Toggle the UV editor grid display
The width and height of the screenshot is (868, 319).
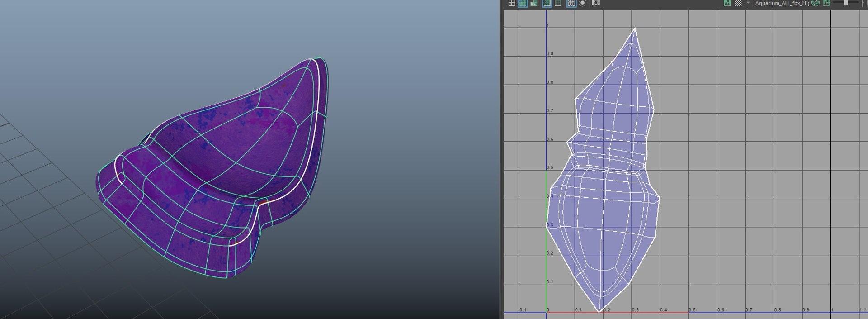coord(571,3)
